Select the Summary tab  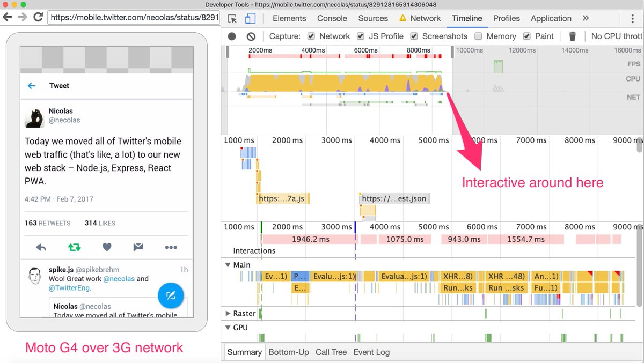click(x=244, y=352)
